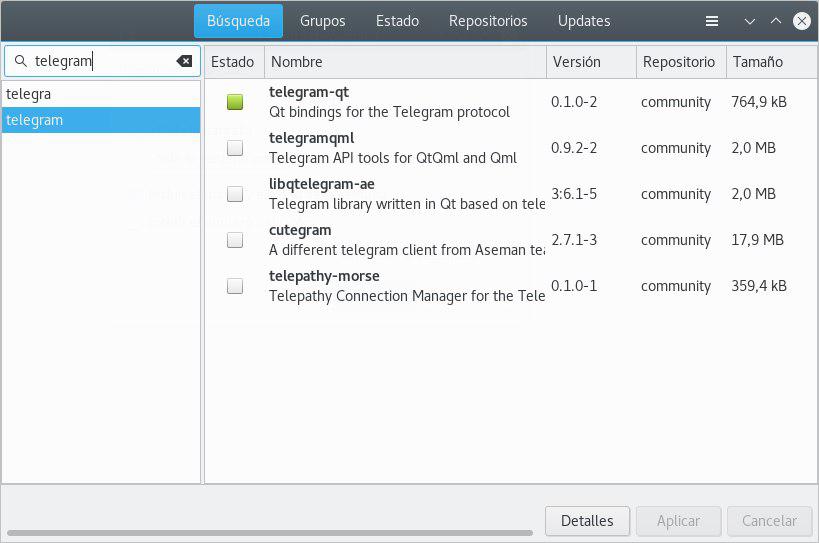
Task: Sort list by Versión column header
Action: [590, 62]
